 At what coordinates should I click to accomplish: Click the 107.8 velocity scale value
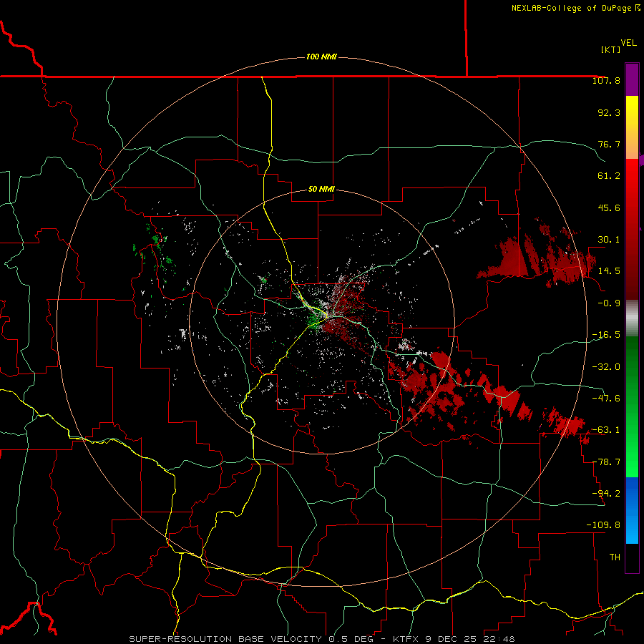606,80
